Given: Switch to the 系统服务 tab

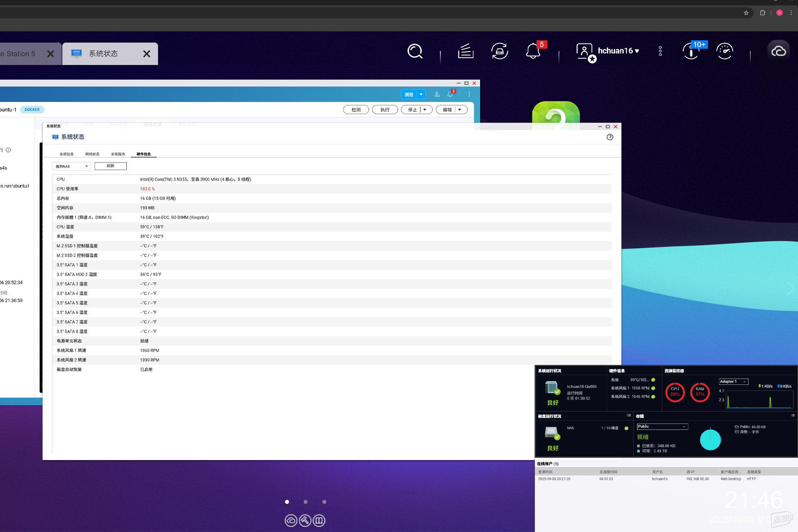Looking at the screenshot, I should [118, 154].
